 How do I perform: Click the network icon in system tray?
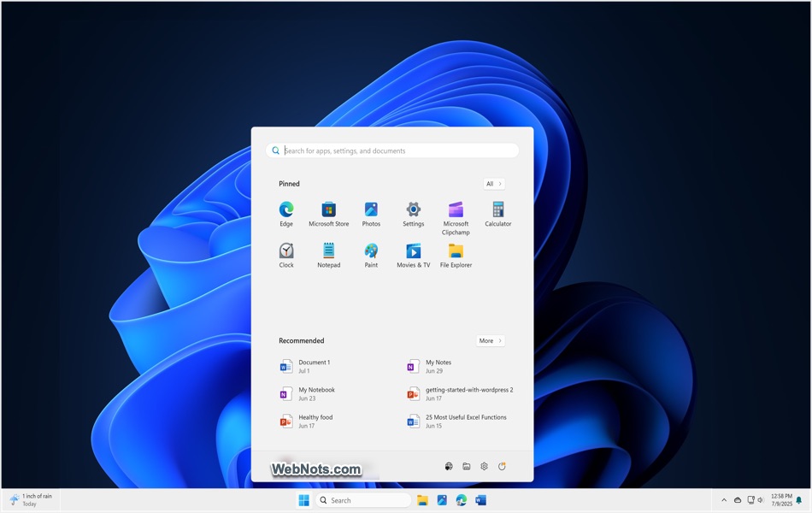coord(750,500)
